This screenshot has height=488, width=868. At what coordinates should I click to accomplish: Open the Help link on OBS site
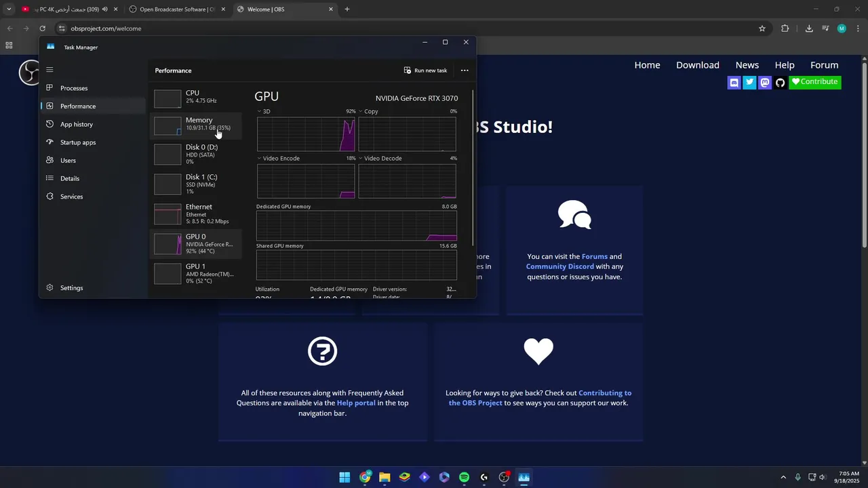click(x=785, y=65)
